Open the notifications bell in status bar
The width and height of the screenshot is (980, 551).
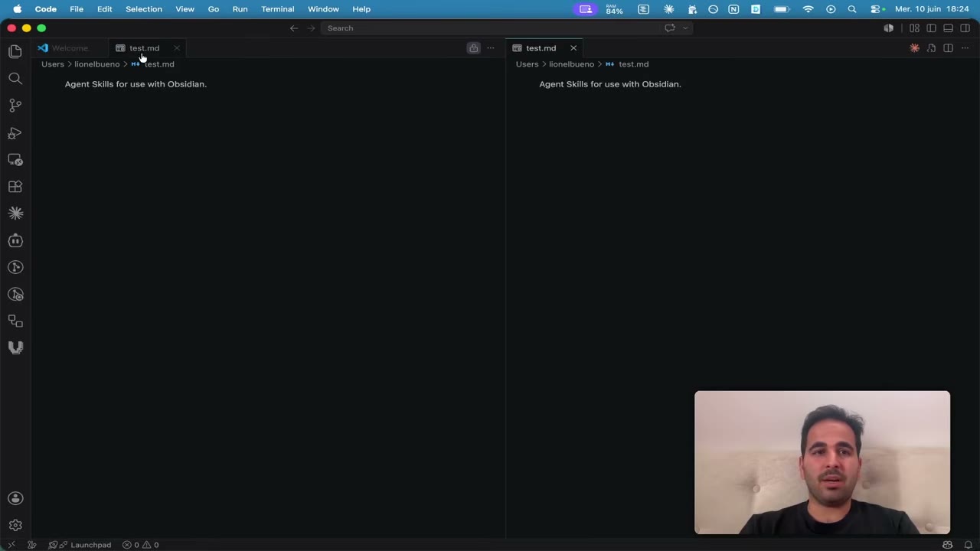point(968,545)
